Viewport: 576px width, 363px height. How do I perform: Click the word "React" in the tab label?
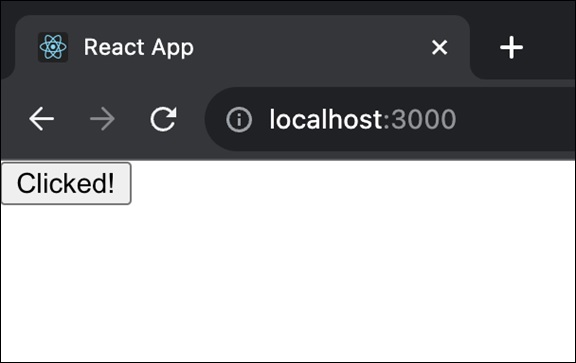click(x=114, y=47)
